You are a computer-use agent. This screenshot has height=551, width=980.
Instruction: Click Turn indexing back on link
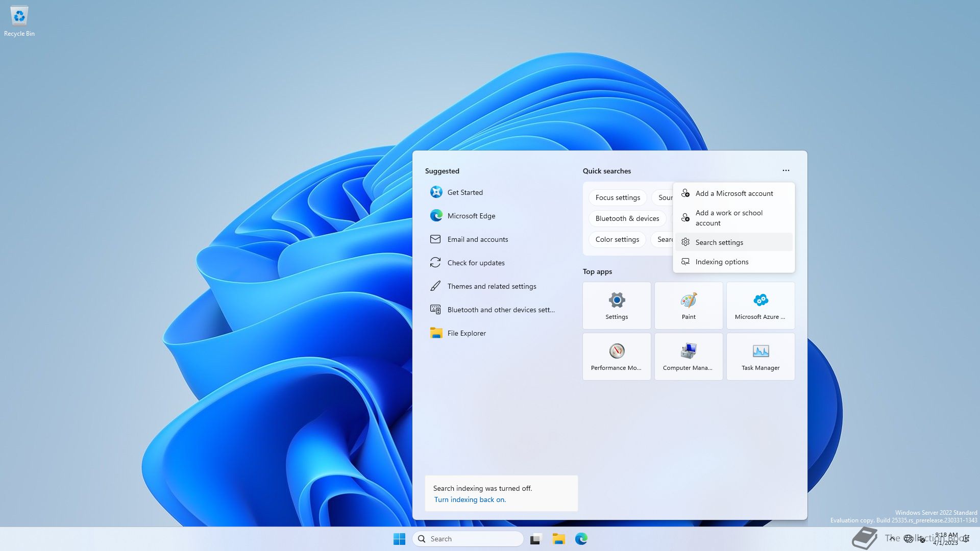[470, 499]
